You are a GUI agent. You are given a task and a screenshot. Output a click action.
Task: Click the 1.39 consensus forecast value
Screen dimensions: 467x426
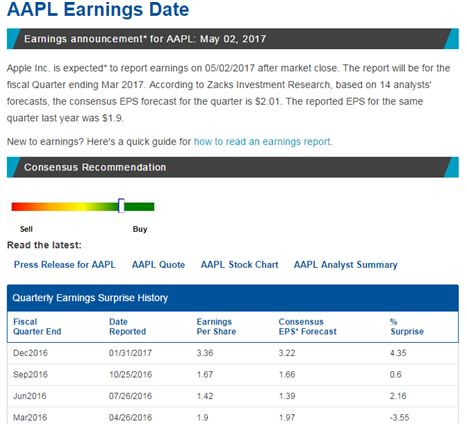click(x=287, y=396)
